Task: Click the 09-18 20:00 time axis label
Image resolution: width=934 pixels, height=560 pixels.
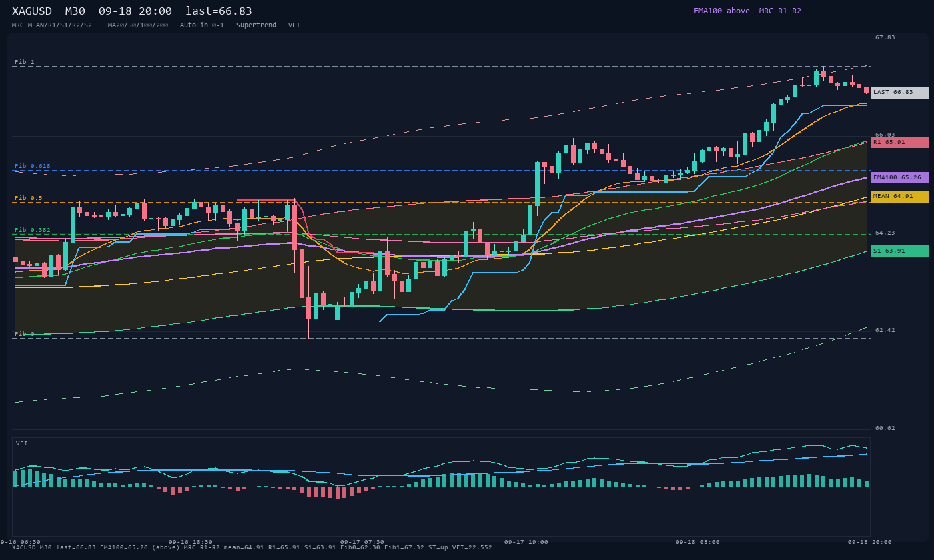Action: point(870,542)
